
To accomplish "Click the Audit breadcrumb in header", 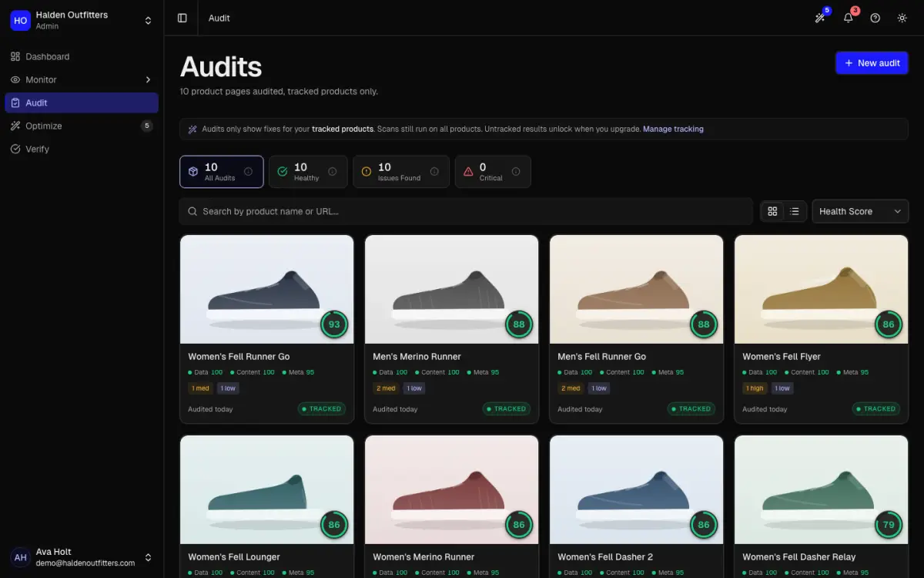I will 219,18.
